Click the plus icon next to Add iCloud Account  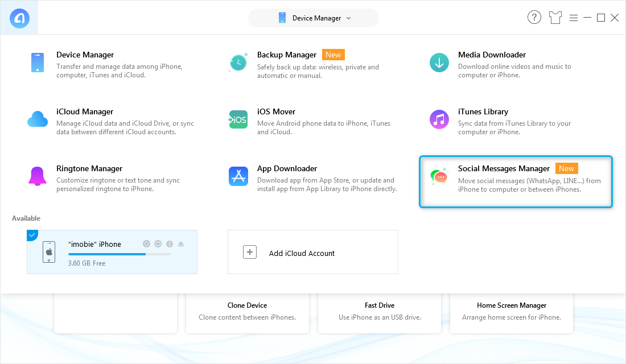(x=250, y=252)
